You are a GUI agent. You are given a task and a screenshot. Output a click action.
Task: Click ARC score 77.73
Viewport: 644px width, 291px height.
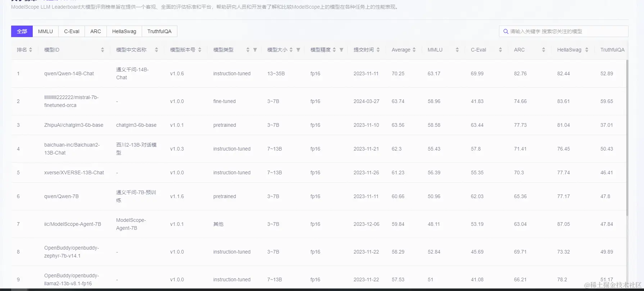click(x=520, y=125)
